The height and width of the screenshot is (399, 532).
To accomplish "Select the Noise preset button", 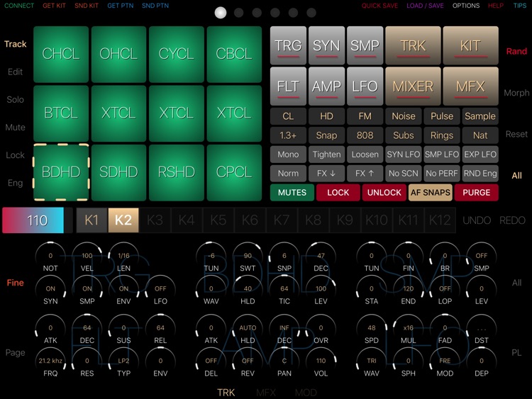I will pos(404,116).
